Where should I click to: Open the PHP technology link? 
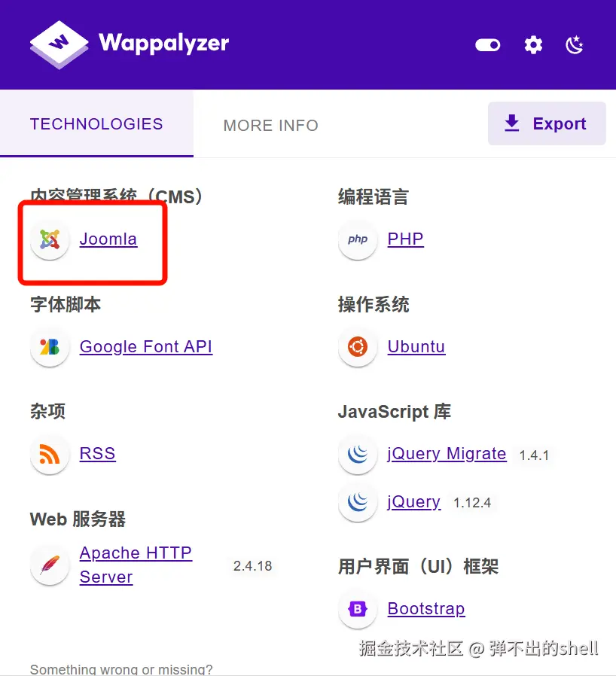pyautogui.click(x=405, y=239)
